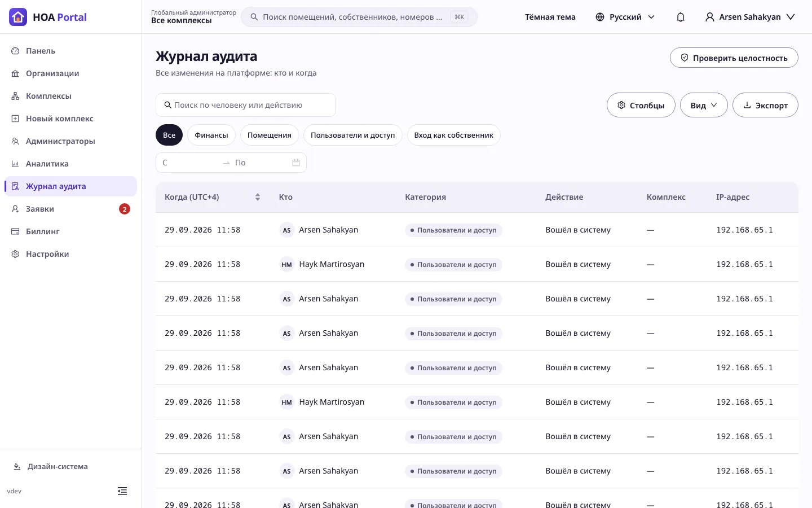Click the Настройки gear icon
The width and height of the screenshot is (812, 508).
(15, 254)
